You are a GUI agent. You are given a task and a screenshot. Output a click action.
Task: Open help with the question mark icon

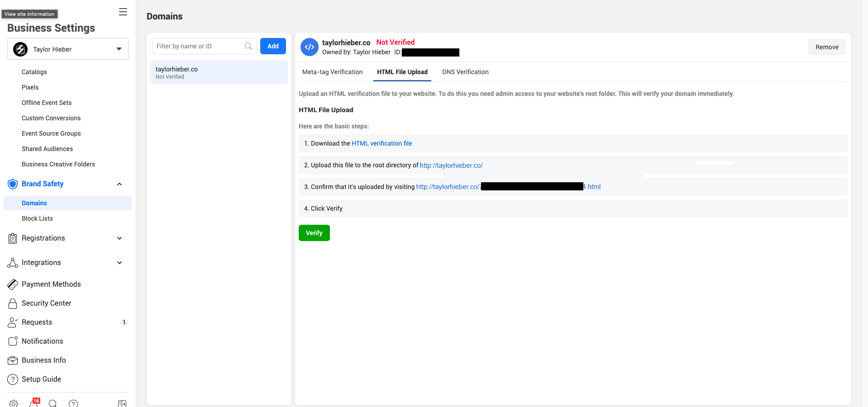(x=73, y=403)
